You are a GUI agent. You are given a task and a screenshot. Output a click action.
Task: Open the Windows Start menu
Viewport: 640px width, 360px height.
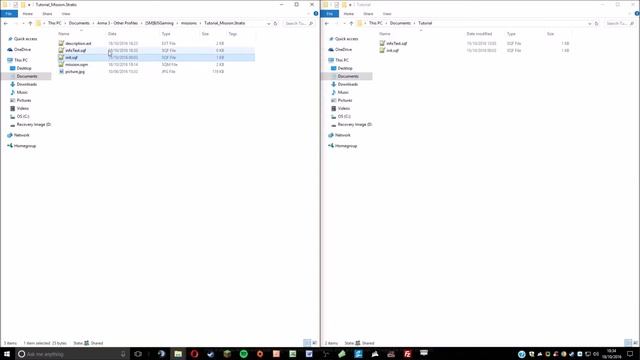(7, 354)
